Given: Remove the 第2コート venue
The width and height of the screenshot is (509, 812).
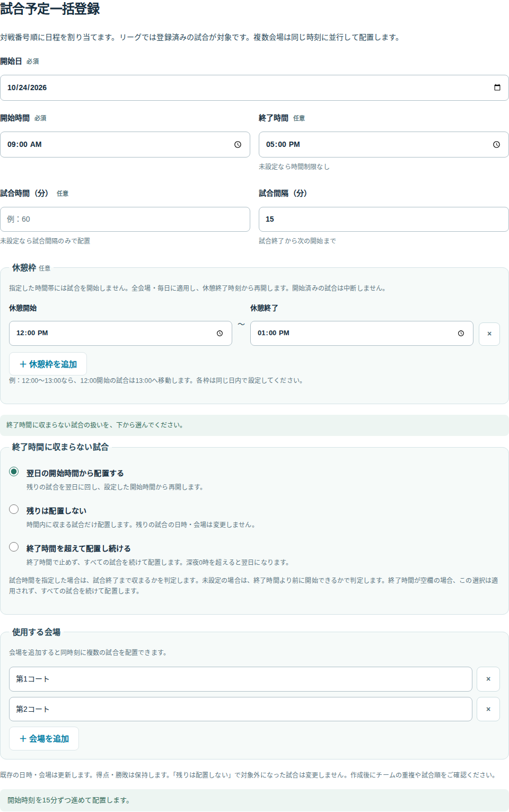Looking at the screenshot, I should point(488,709).
